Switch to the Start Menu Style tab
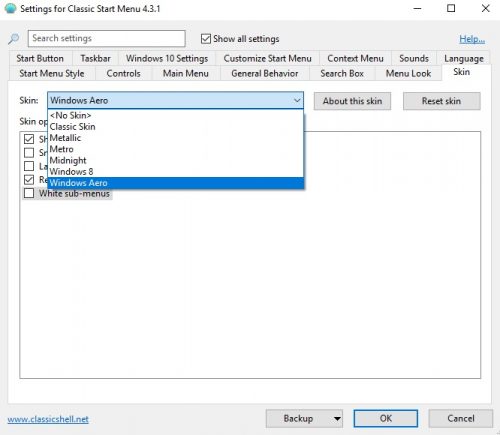The height and width of the screenshot is (435, 500). point(52,73)
